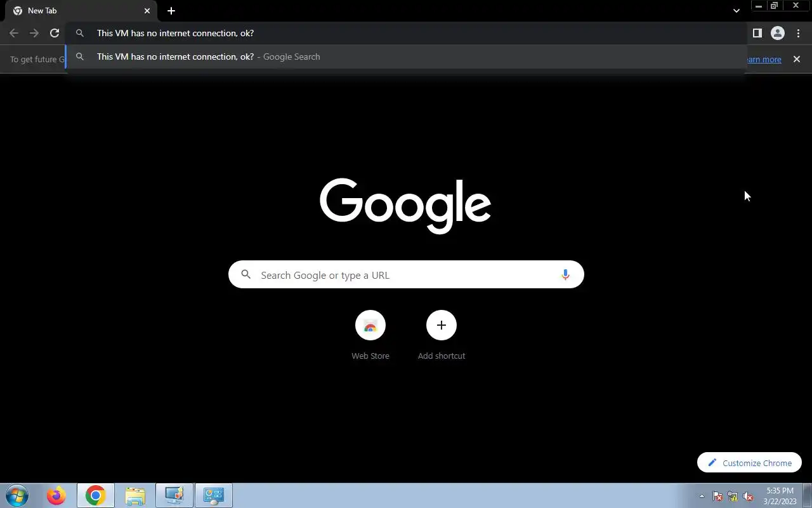812x508 pixels.
Task: Open the tab search dropdown arrow
Action: point(736,11)
